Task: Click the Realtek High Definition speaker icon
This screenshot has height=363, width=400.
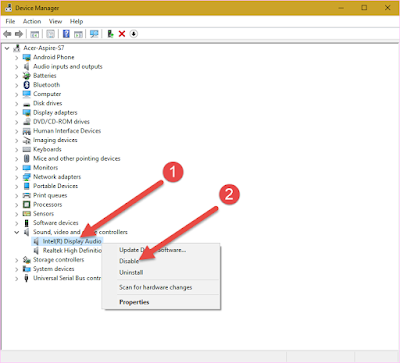Action: pyautogui.click(x=36, y=251)
